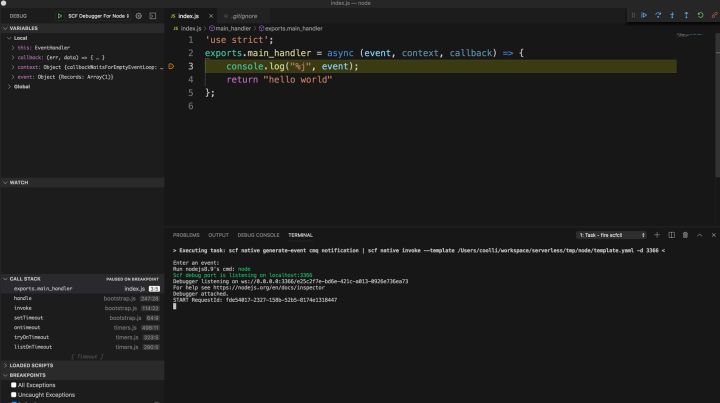Place cursor on line 4 return statement
This screenshot has height=403, width=720.
(279, 79)
